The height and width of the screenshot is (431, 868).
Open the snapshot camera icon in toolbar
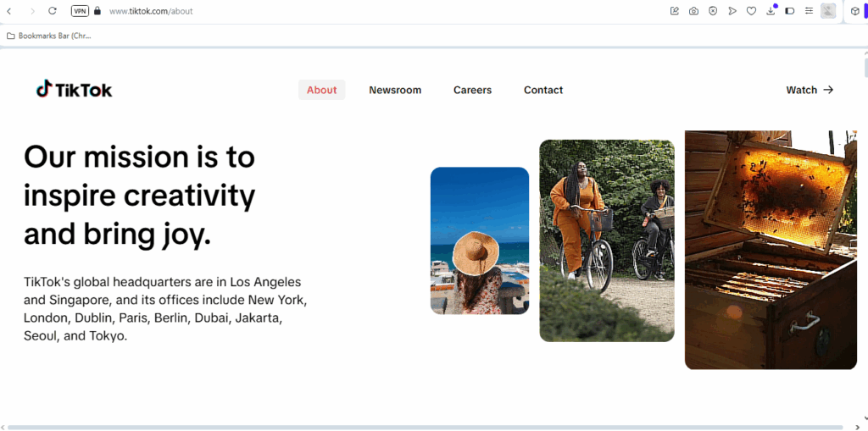tap(693, 11)
